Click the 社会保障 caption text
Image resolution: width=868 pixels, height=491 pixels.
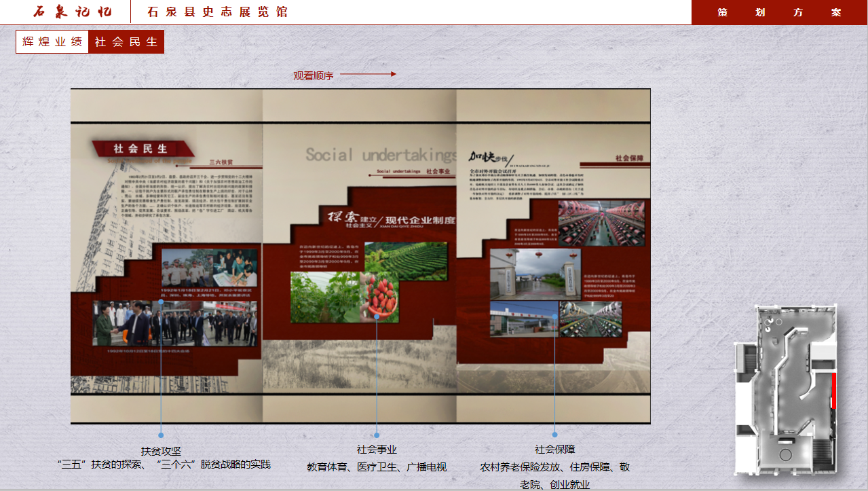[x=556, y=448]
